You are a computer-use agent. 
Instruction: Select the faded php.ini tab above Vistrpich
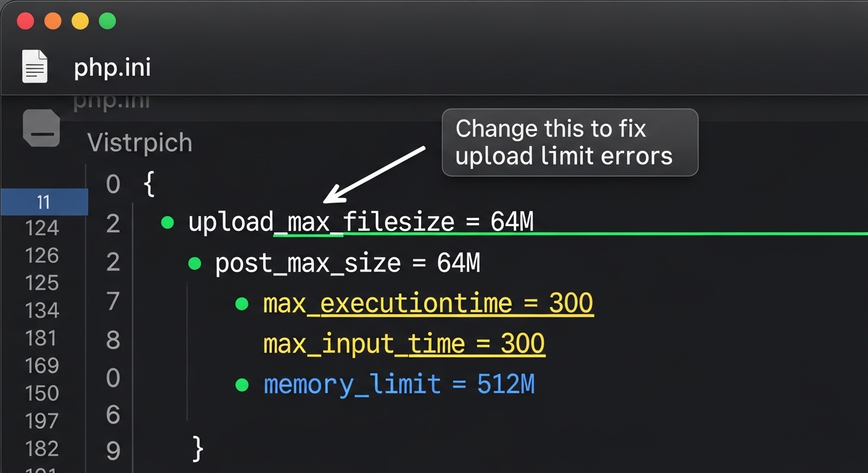coord(112,100)
